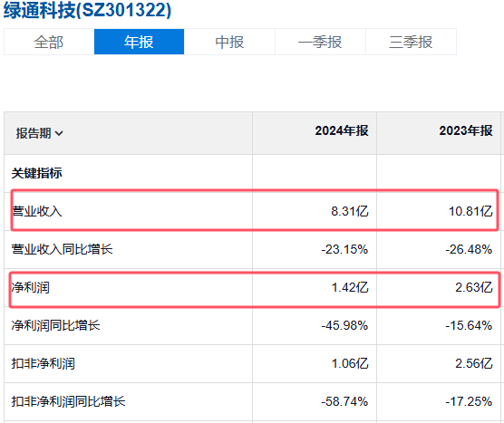The height and width of the screenshot is (423, 504).
Task: Switch to the 全部 tab
Action: [49, 42]
